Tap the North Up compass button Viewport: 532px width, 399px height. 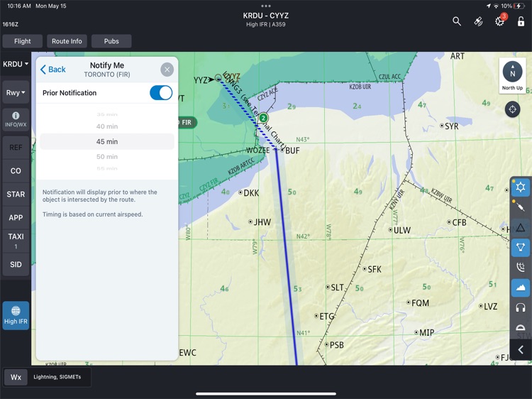click(512, 76)
